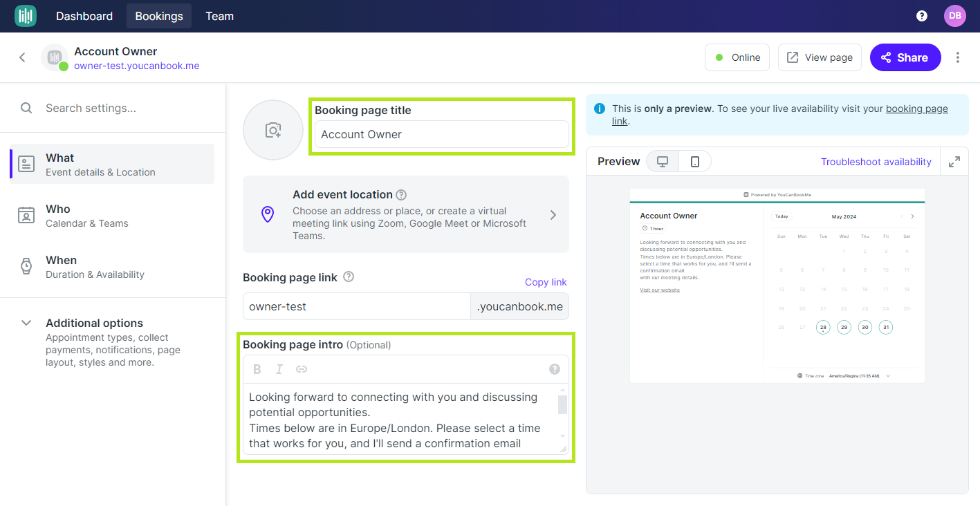Click the Share button
Viewport: 980px width, 506px height.
[x=905, y=57]
